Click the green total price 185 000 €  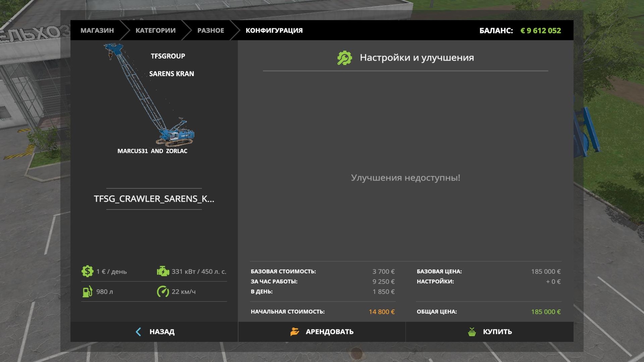point(546,312)
